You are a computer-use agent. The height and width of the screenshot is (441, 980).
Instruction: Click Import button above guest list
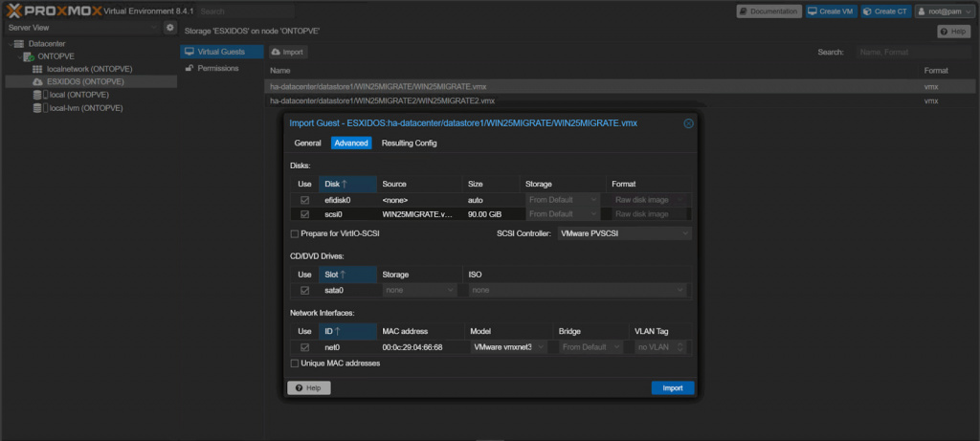[x=288, y=53]
